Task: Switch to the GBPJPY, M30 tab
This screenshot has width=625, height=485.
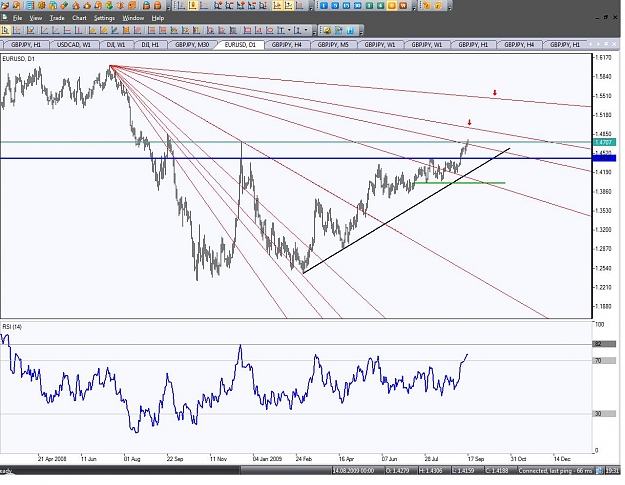Action: click(192, 45)
